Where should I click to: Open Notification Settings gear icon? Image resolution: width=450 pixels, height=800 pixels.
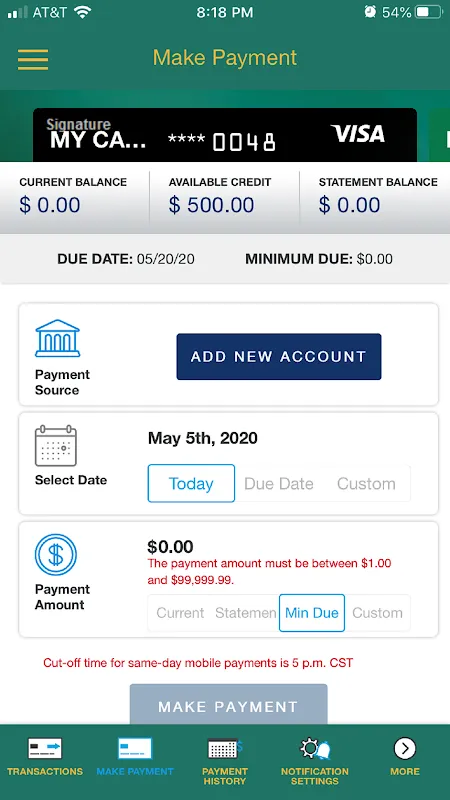pos(315,748)
